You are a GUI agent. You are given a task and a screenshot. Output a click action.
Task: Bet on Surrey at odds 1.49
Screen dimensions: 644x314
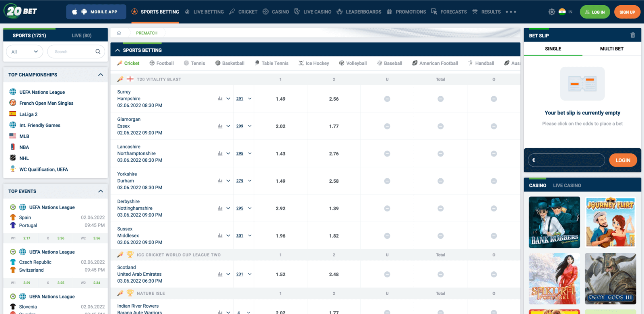click(281, 99)
